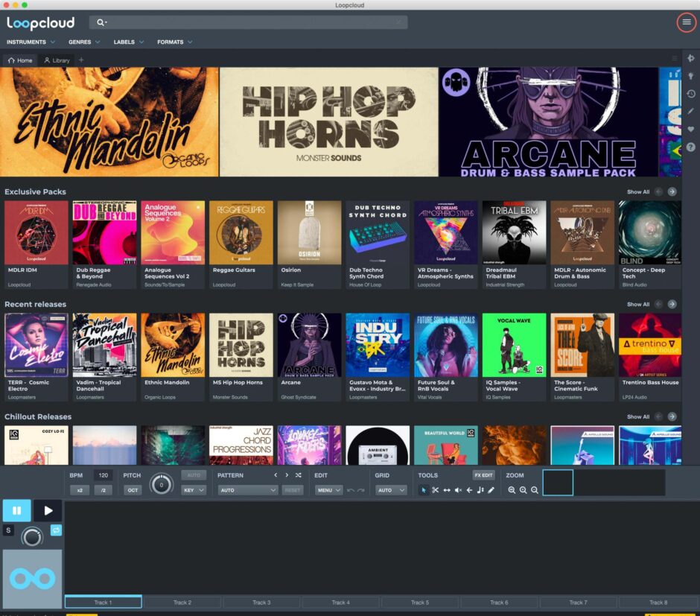Screen dimensions: 700x616
Task: Select the Track 3 tab
Action: click(x=261, y=602)
